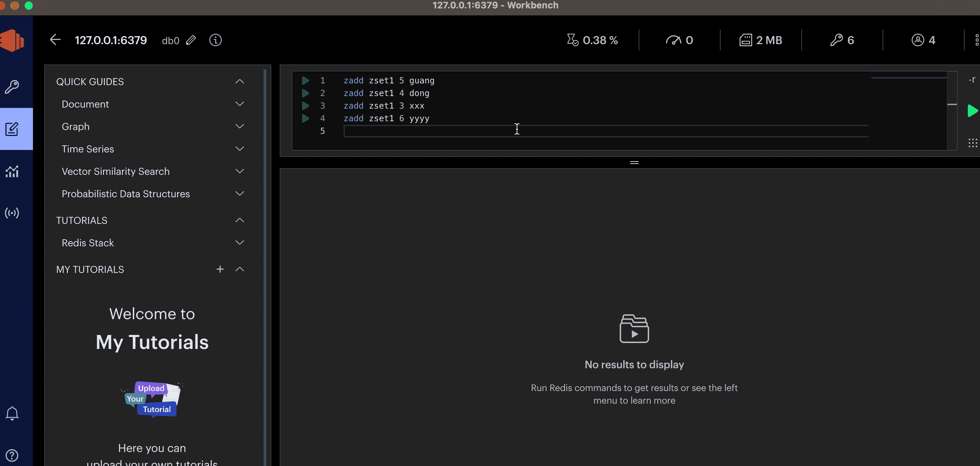Collapse the QUICK GUIDES section

[x=239, y=81]
